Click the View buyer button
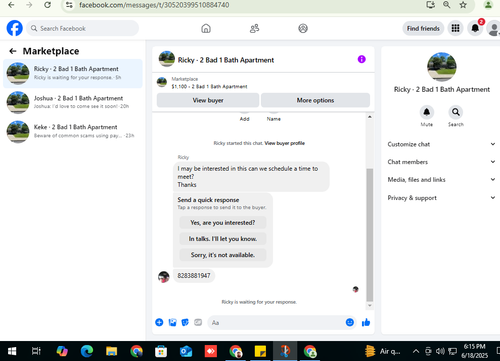The width and height of the screenshot is (500, 361). click(x=208, y=100)
